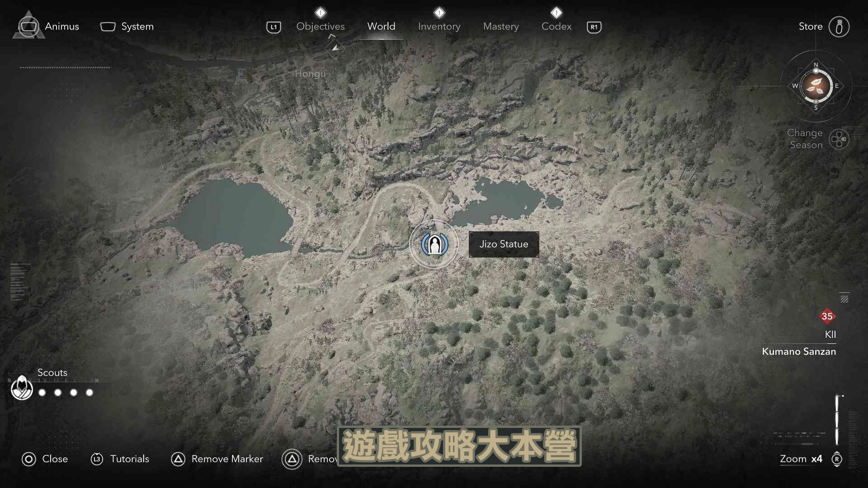Click the Inventory notification diamond
Viewport: 868px width, 488px height.
(439, 12)
